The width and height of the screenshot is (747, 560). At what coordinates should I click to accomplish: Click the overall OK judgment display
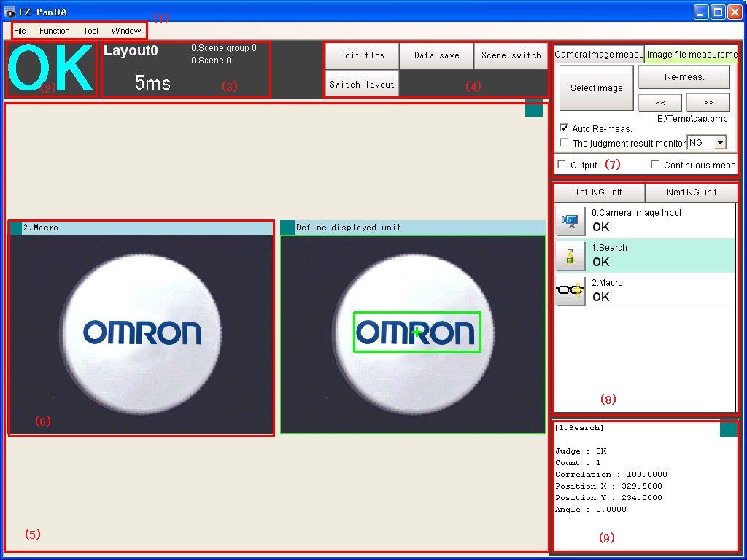point(50,69)
